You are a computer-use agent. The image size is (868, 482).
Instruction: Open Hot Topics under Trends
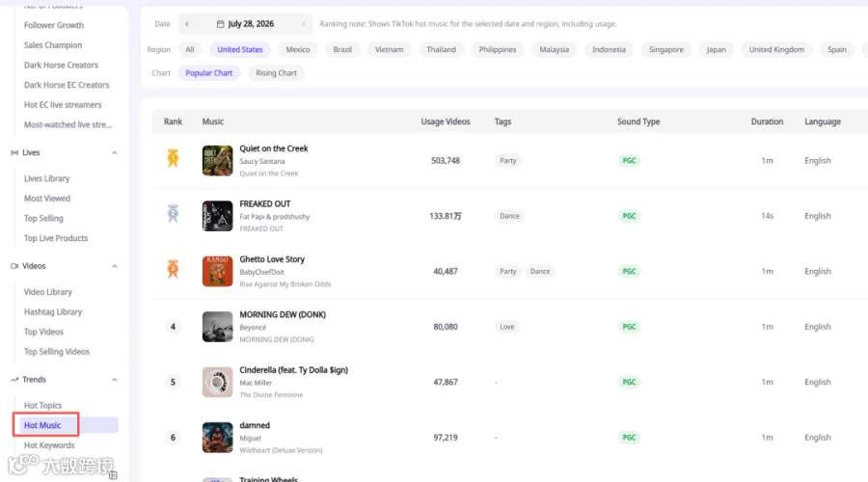coord(43,406)
